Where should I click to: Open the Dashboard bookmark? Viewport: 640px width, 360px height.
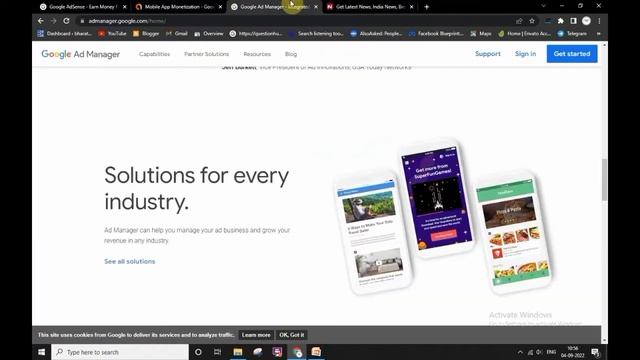point(64,33)
